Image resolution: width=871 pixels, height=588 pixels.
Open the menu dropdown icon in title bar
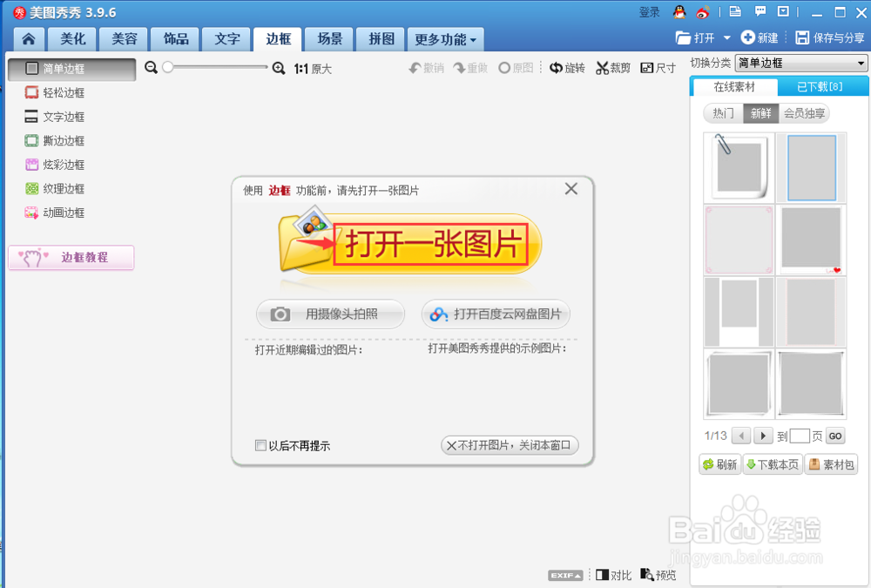[x=783, y=11]
